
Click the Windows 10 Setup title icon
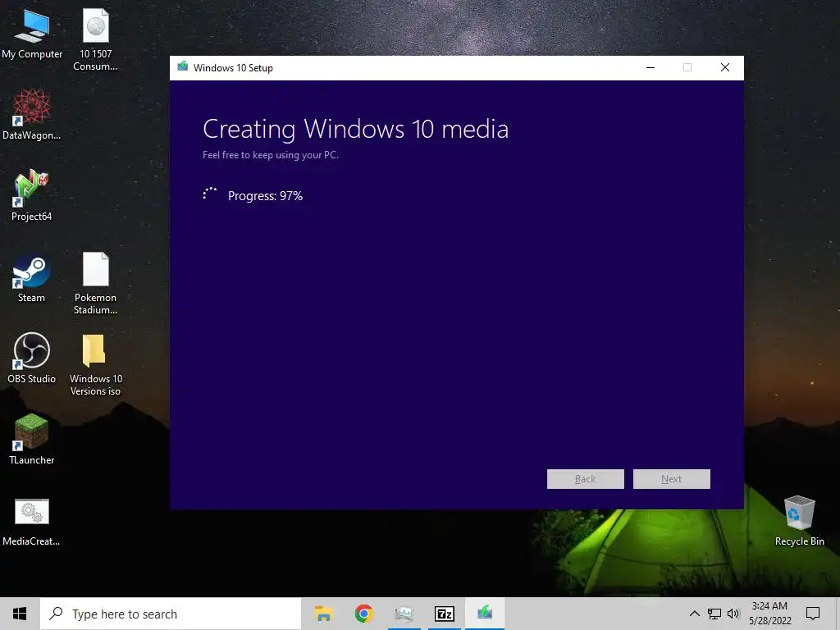183,67
